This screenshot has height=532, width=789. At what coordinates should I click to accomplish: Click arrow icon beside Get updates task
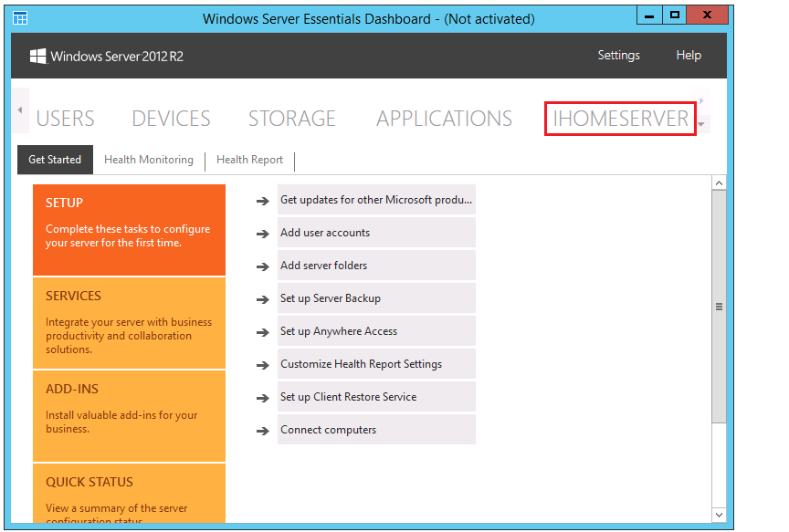(x=263, y=201)
